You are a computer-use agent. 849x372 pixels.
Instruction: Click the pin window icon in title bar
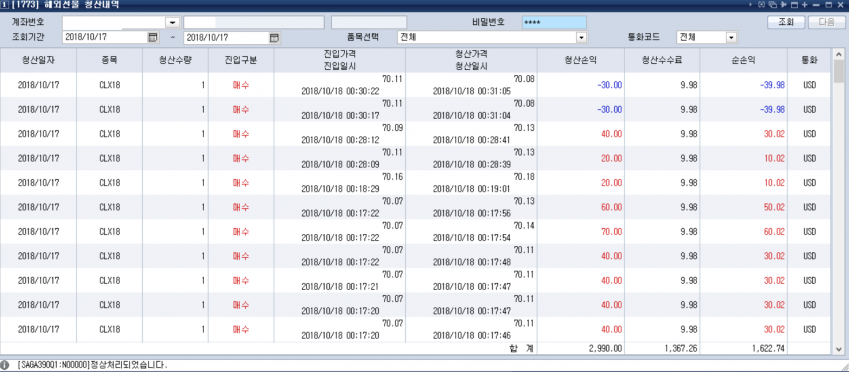tap(783, 4)
